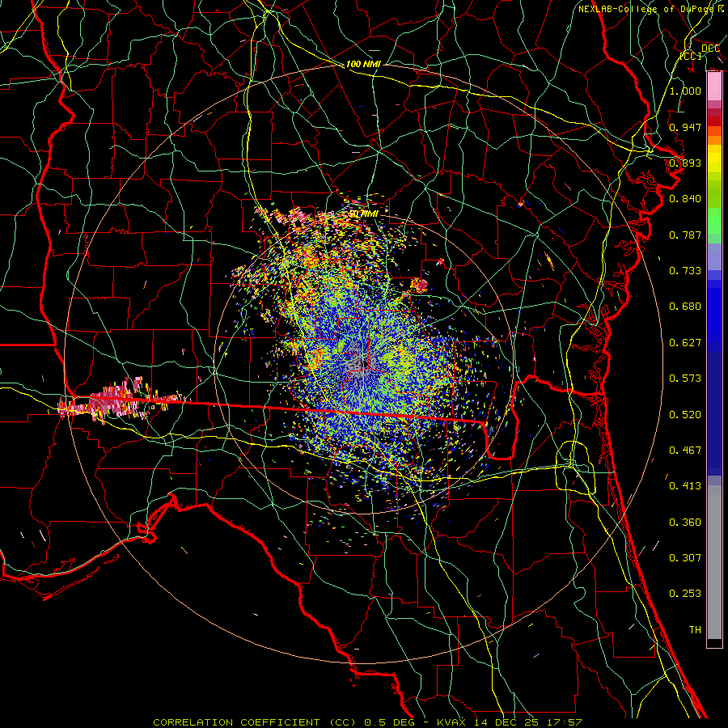Click the NEXLAB-College of DuPage header text
Viewport: 728px width, 728px height.
click(650, 9)
